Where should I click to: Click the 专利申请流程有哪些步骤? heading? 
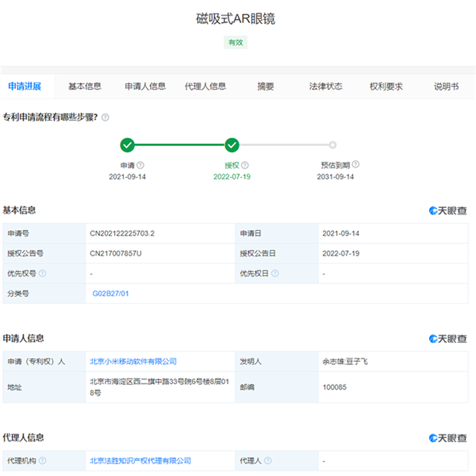[50, 117]
